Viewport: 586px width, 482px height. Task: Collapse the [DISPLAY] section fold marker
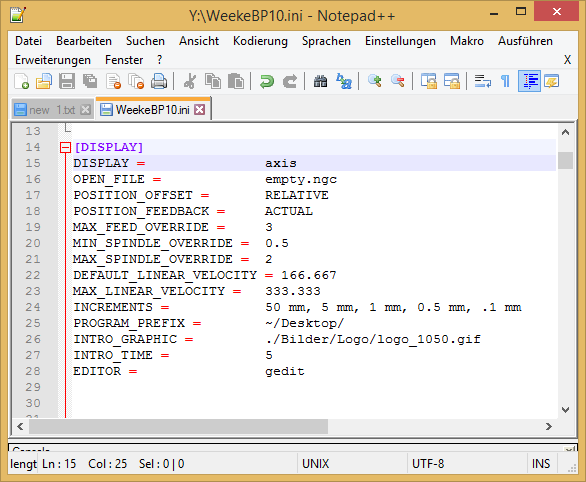pos(65,148)
